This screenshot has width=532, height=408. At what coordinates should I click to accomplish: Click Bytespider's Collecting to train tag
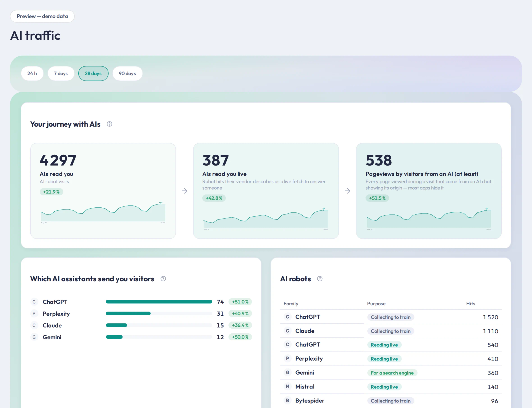tap(391, 401)
